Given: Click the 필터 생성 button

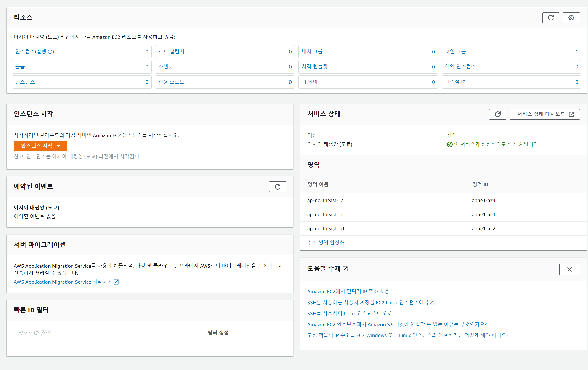Looking at the screenshot, I should [218, 333].
